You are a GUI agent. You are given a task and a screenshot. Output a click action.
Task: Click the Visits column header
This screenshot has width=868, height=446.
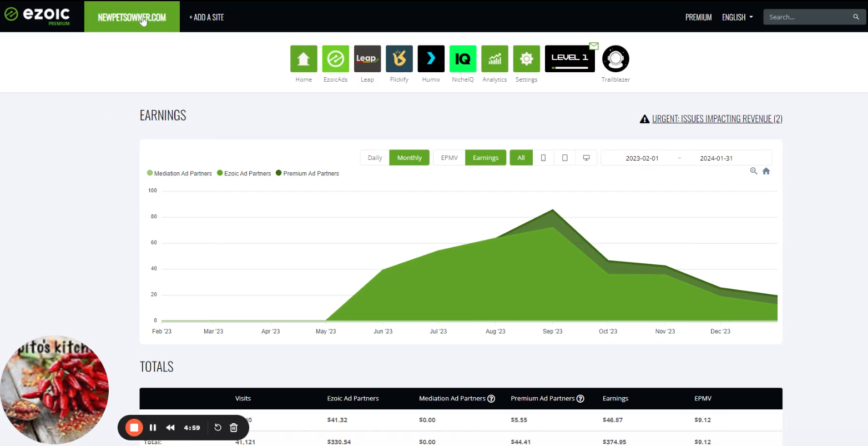[x=243, y=398]
